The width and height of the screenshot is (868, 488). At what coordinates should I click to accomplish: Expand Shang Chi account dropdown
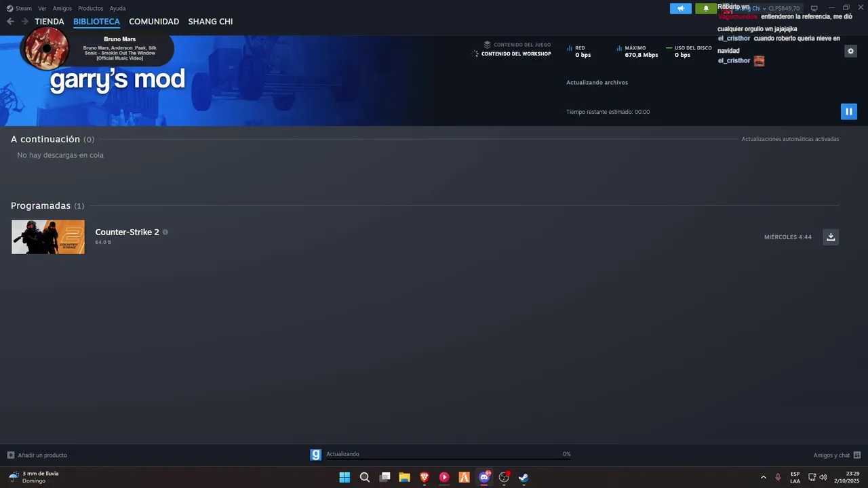764,8
